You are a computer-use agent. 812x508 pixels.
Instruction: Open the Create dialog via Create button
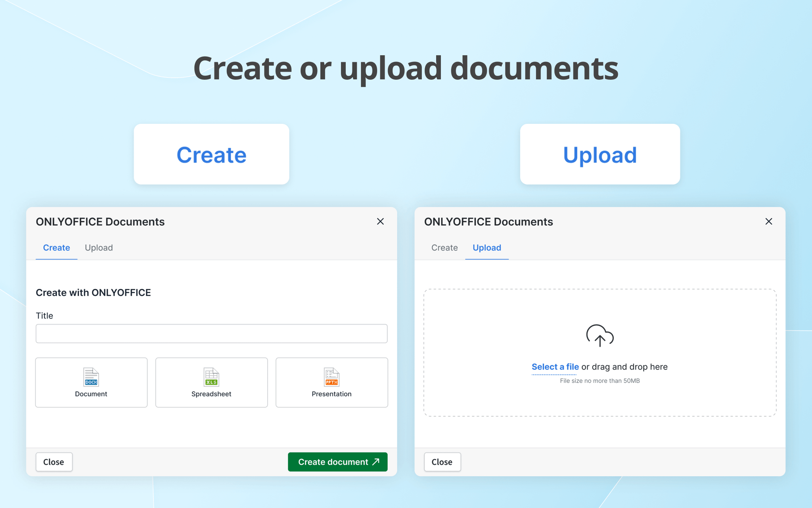pyautogui.click(x=211, y=154)
